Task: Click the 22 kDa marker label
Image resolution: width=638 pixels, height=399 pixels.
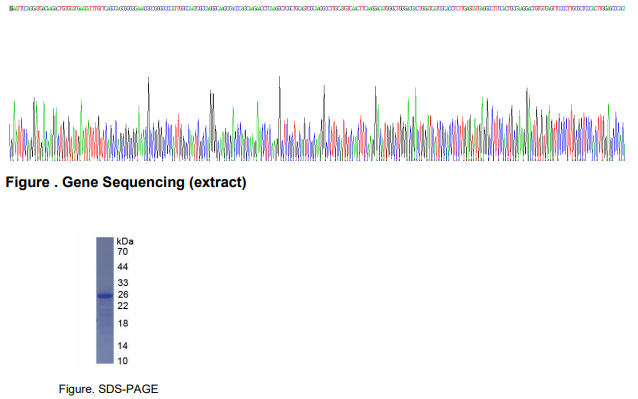Action: tap(123, 306)
